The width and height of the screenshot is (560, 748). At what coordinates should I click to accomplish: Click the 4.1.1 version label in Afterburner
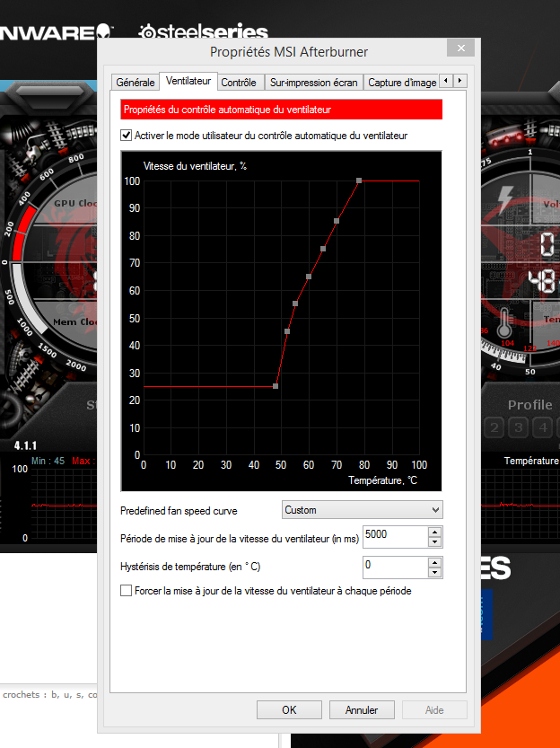(25, 446)
